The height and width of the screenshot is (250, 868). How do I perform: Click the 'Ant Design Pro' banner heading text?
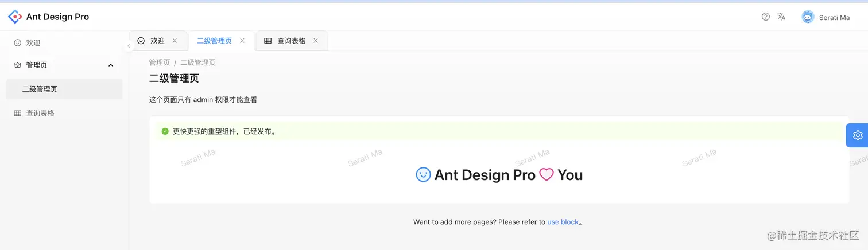click(485, 175)
